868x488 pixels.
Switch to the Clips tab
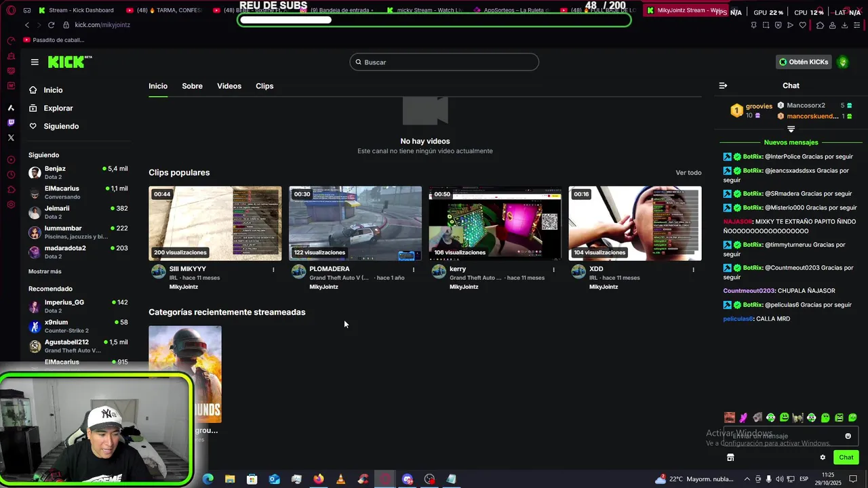click(x=264, y=86)
